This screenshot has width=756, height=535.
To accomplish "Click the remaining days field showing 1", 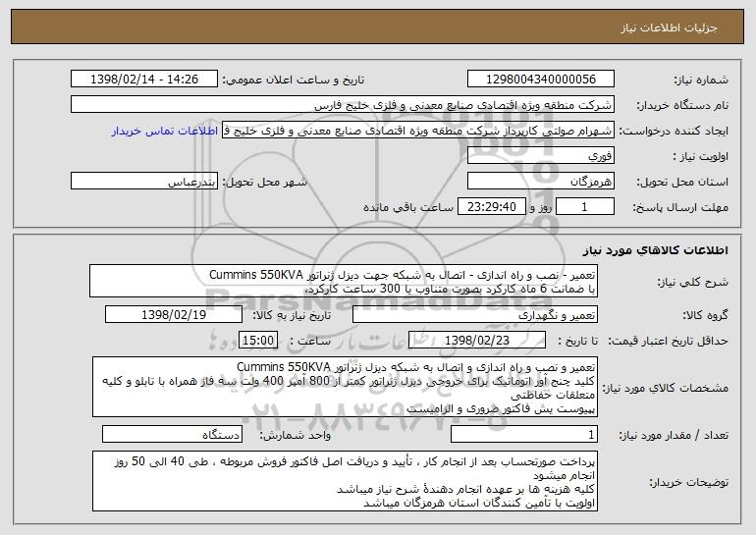I will (x=585, y=207).
